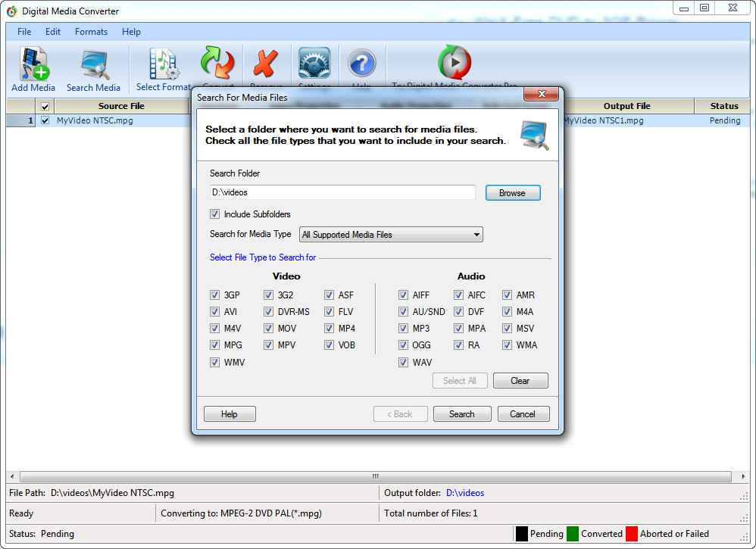Uncheck the MyVideo NTSC.mpg row checkbox
The height and width of the screenshot is (549, 756).
45,120
